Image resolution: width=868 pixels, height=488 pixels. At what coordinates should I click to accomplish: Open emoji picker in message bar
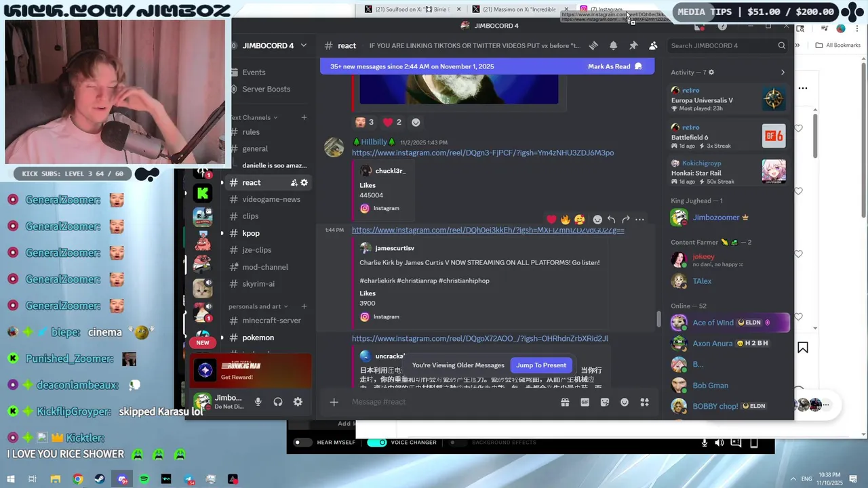click(x=625, y=402)
